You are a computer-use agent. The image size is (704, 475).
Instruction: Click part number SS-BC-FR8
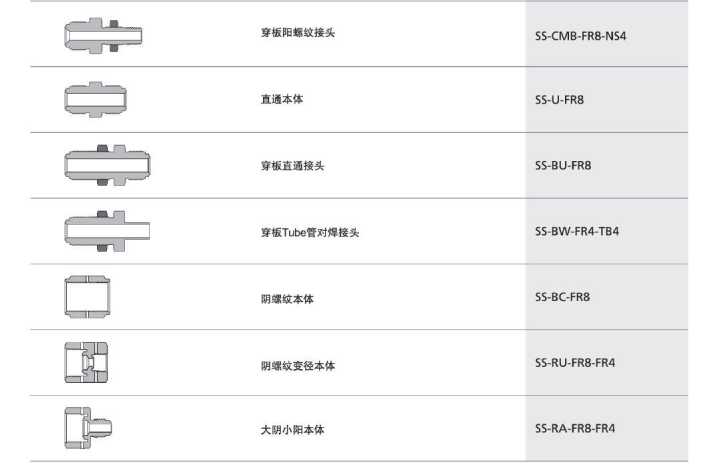562,297
